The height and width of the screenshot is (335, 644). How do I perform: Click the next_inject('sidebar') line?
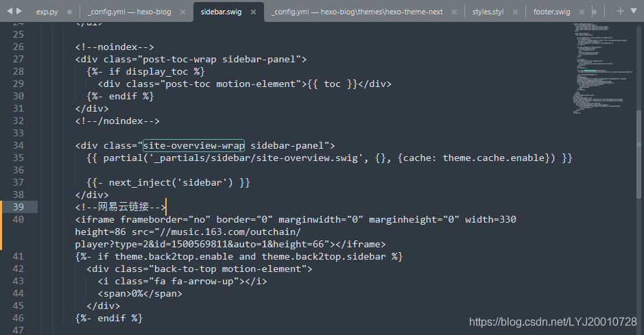click(x=169, y=182)
